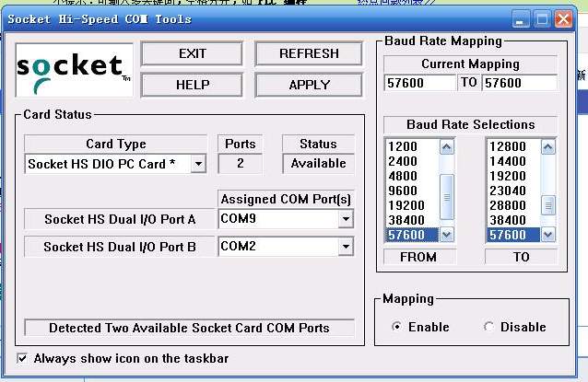Click the Available status field
The image size is (588, 382).
click(318, 164)
